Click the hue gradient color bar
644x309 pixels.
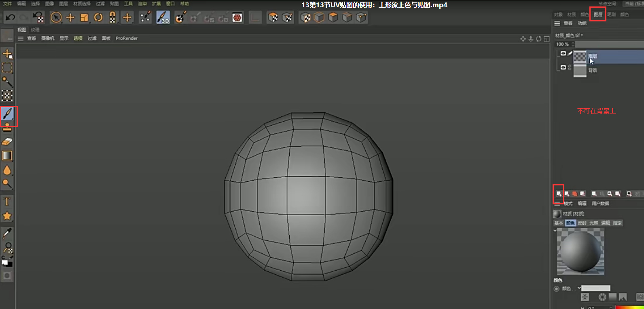pyautogui.click(x=629, y=307)
